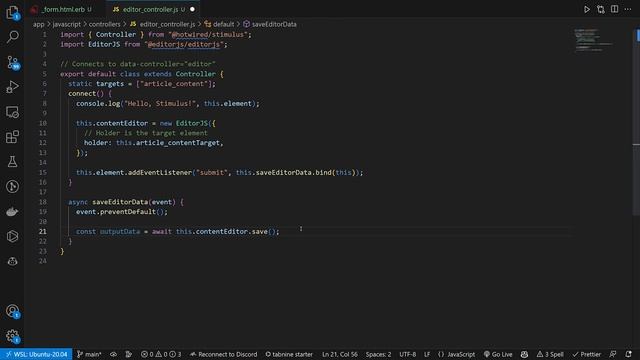
Task: Click the status bar icon left of errors count
Action: pos(129,354)
